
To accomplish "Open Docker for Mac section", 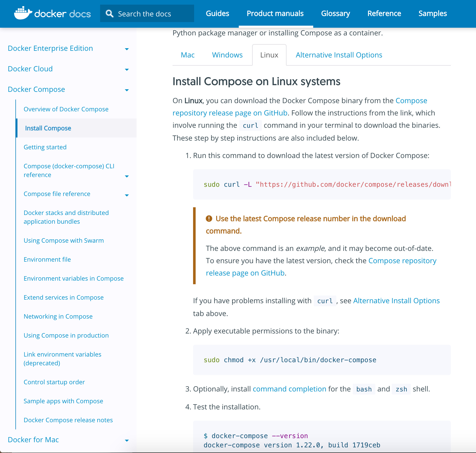I will tap(33, 440).
